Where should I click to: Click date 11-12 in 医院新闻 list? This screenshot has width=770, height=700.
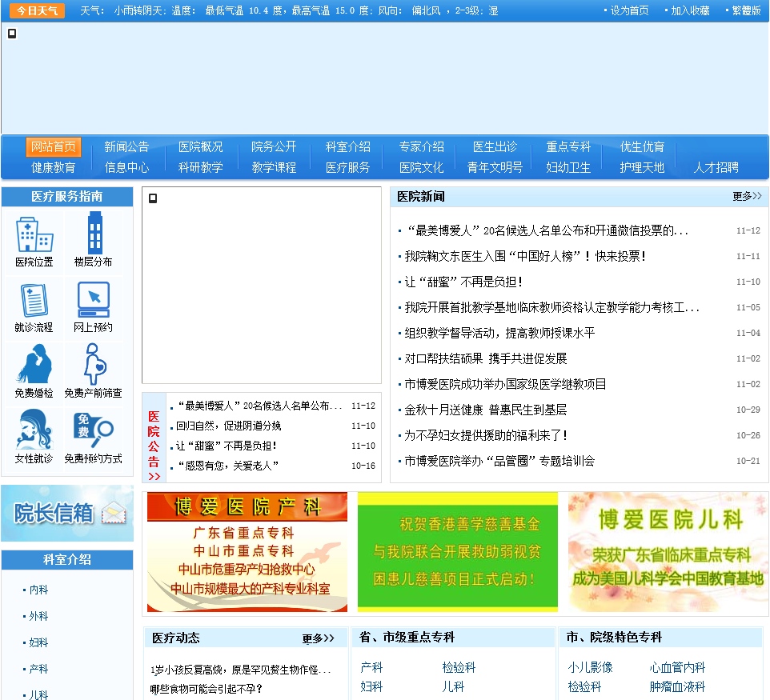(748, 230)
